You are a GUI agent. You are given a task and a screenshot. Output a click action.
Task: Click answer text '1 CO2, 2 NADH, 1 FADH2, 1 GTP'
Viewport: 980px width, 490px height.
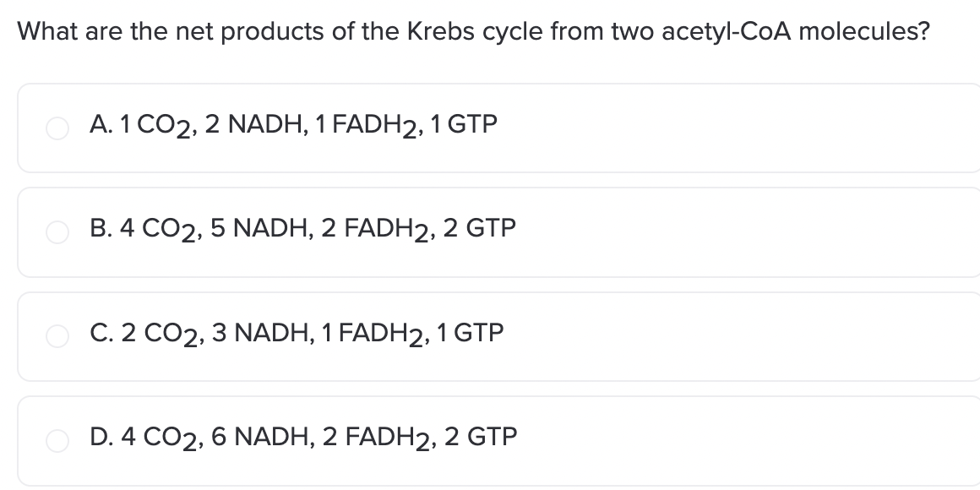pos(308,126)
